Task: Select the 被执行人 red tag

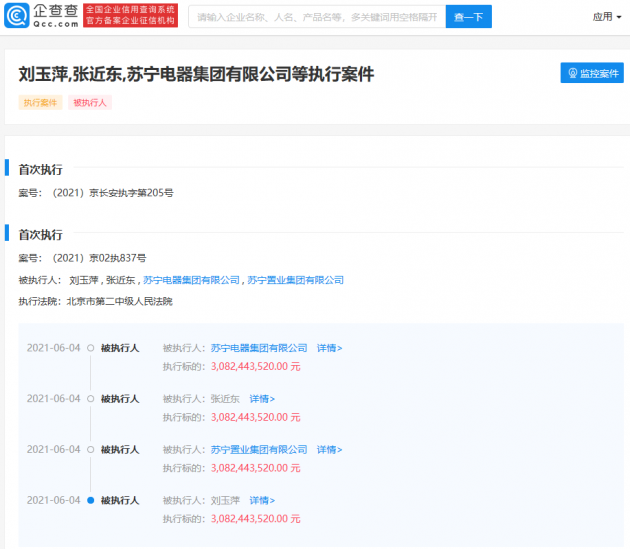Action: (90, 102)
